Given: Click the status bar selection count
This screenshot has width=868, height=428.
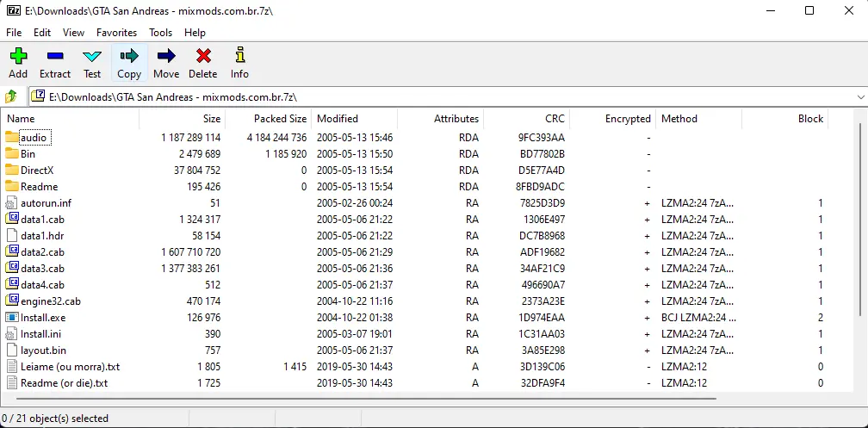Looking at the screenshot, I should click(55, 418).
